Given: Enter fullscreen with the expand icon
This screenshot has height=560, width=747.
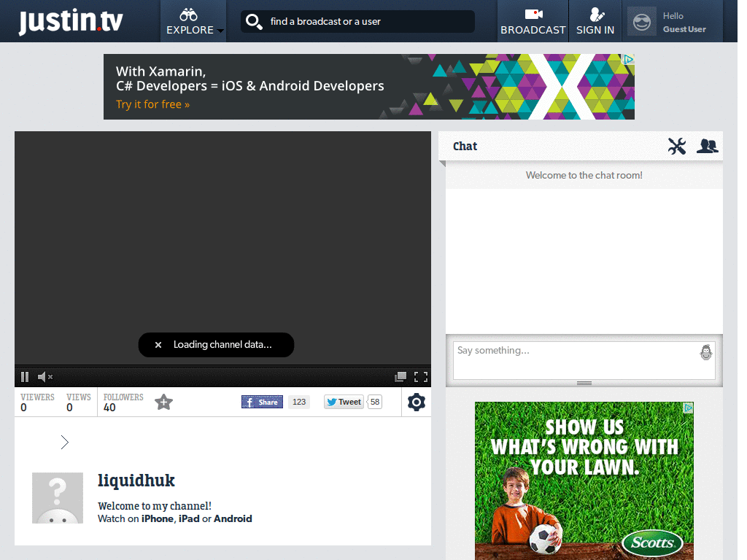Looking at the screenshot, I should [422, 376].
